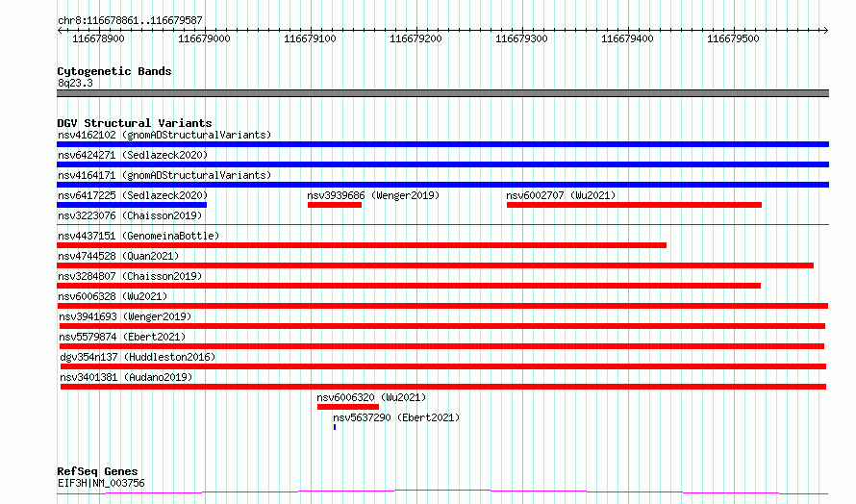The height and width of the screenshot is (504, 856).
Task: Click ruler position 116679000
Action: [x=204, y=38]
